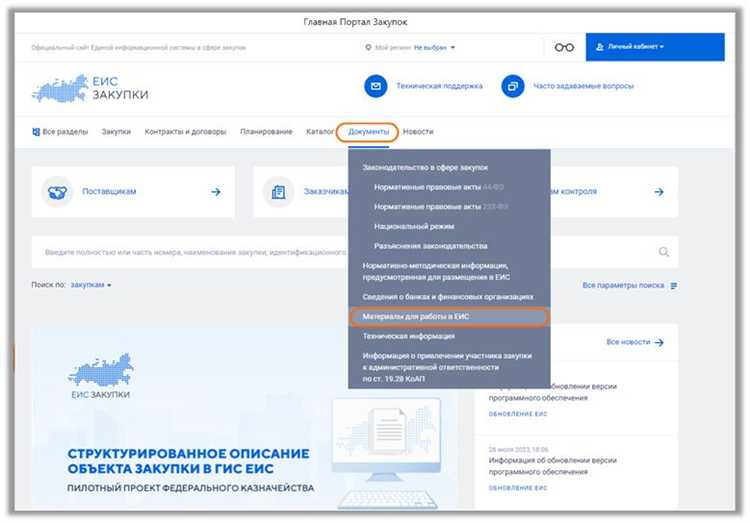This screenshot has height=523, width=750.
Task: Click first ОБНОВЛЕНИЕ ЕИС tag
Action: [x=518, y=414]
